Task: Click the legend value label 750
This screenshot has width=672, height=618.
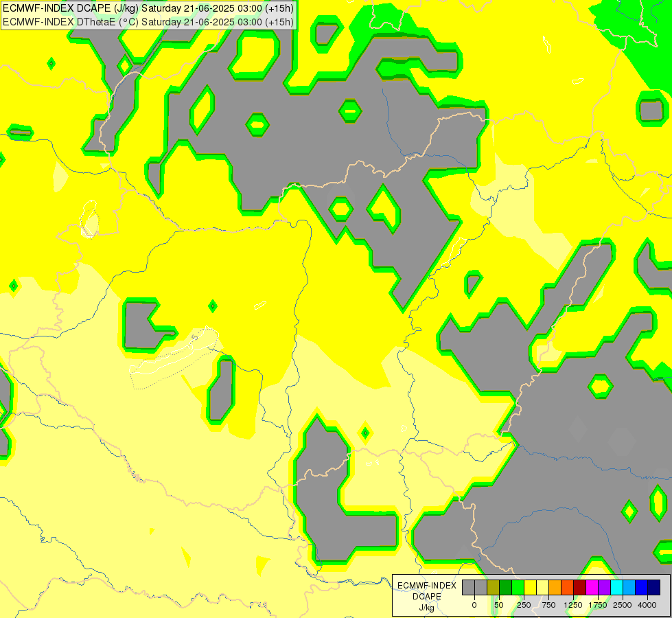Action: click(548, 605)
